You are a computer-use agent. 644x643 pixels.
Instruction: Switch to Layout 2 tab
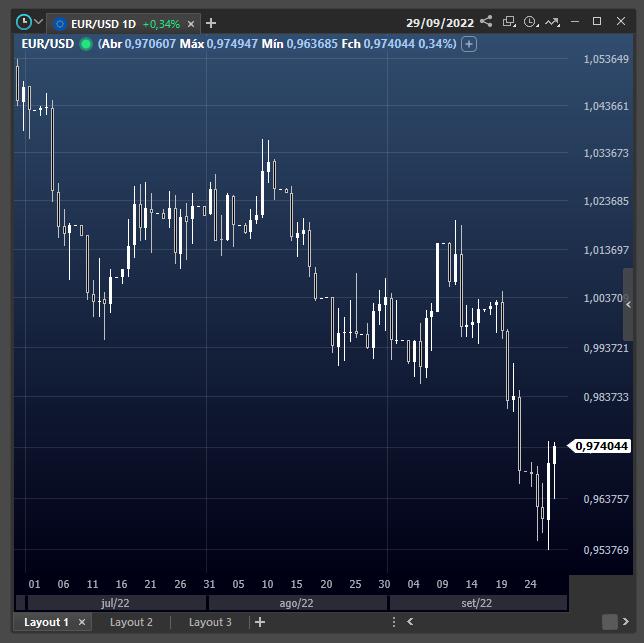pos(131,622)
